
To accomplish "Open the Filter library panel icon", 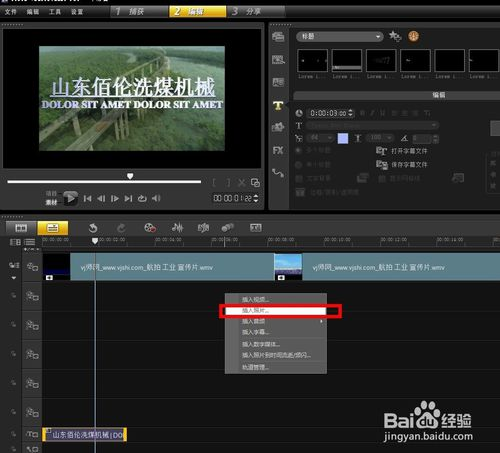I will [x=278, y=127].
